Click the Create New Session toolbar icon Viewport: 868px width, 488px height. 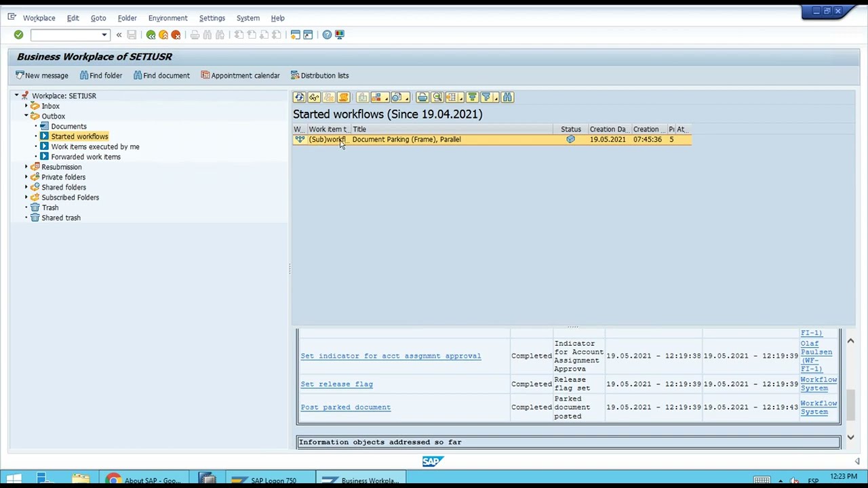coord(295,35)
